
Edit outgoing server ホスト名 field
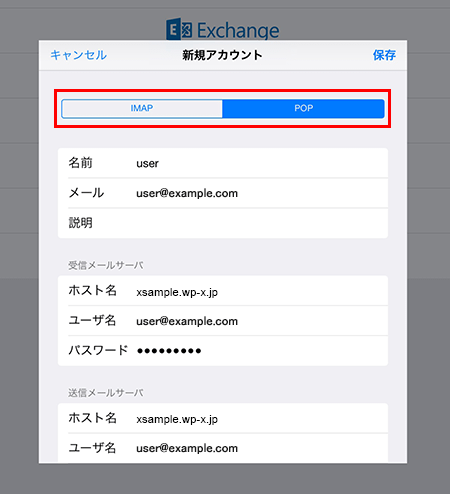[223, 418]
